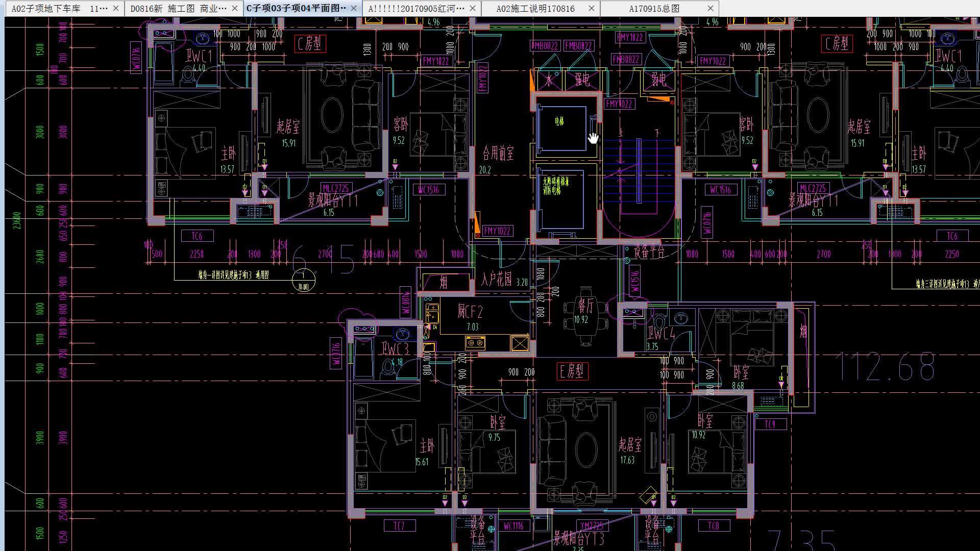The height and width of the screenshot is (551, 980).
Task: Click the TC6 window tag on the left
Action: tap(197, 236)
